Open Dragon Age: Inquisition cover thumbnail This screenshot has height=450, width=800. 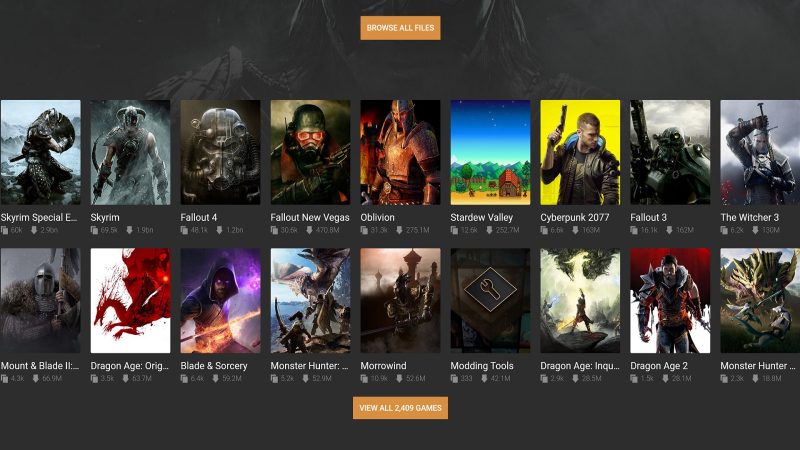580,301
